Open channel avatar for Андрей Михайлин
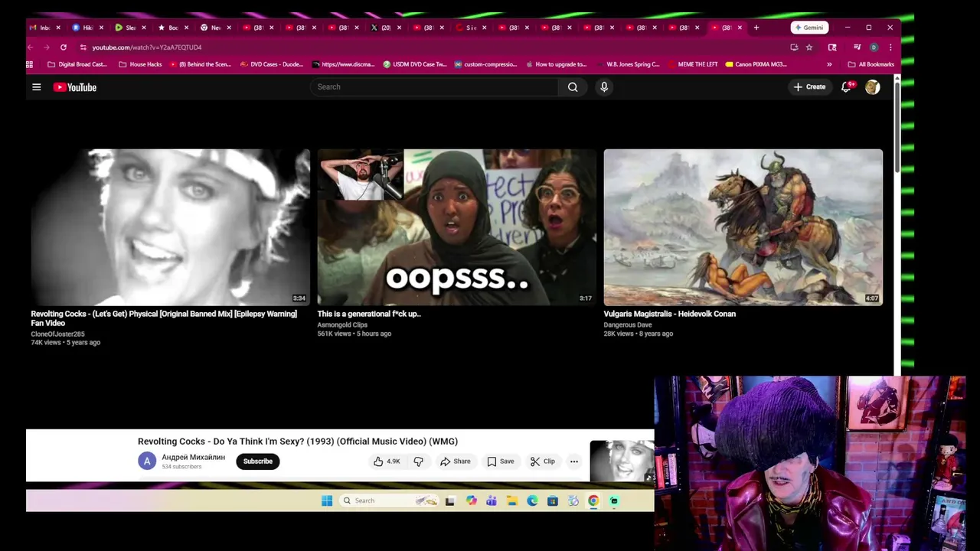 click(x=147, y=461)
